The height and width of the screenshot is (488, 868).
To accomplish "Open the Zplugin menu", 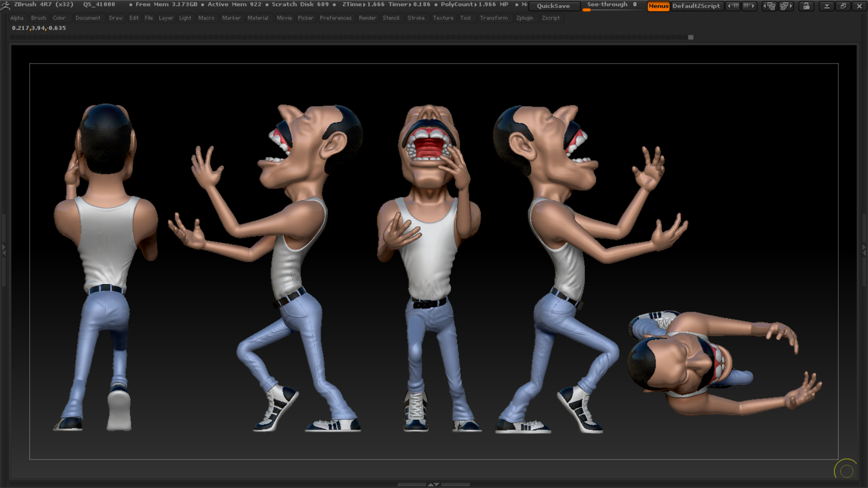I will click(x=524, y=18).
